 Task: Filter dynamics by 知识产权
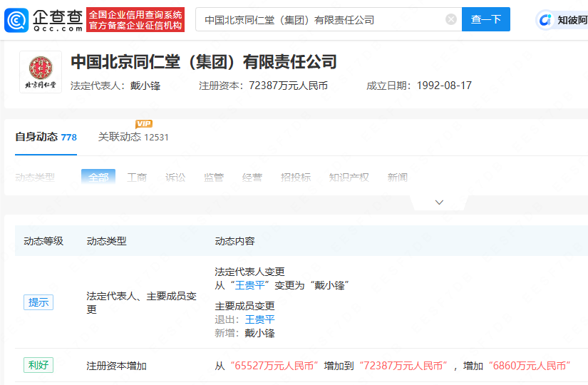[x=349, y=177]
